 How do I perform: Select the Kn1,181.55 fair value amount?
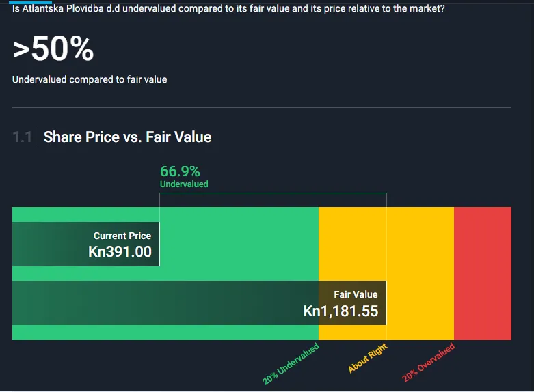tap(341, 311)
